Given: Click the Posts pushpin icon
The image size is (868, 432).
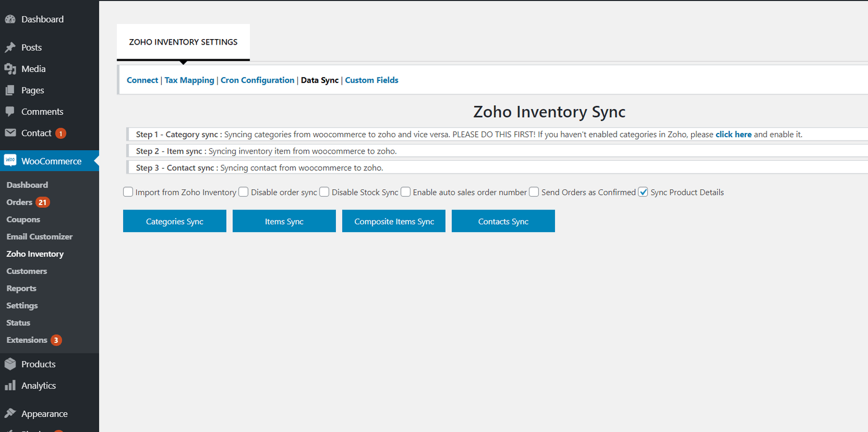Looking at the screenshot, I should point(10,47).
